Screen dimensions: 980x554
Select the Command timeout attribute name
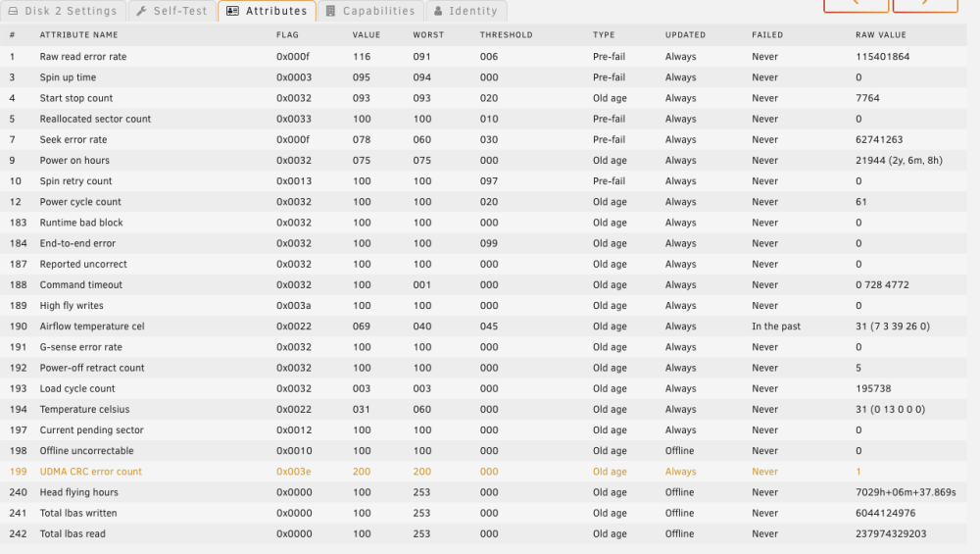(x=81, y=284)
